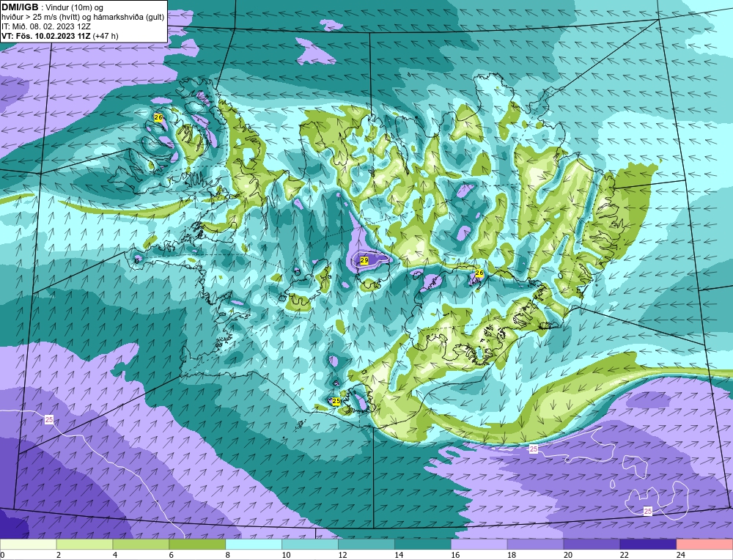Choose the 12–14 m/s teal legend swatch

tap(366, 545)
